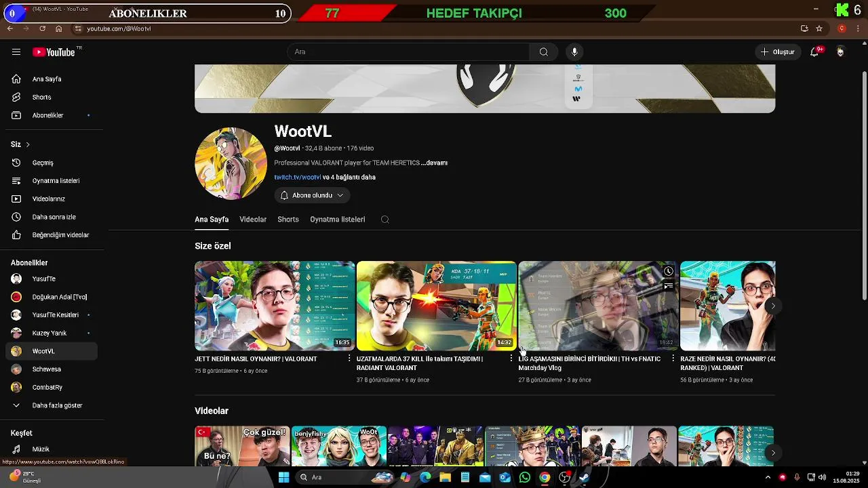Click the Oluştur create button
868x488 pixels.
(777, 52)
